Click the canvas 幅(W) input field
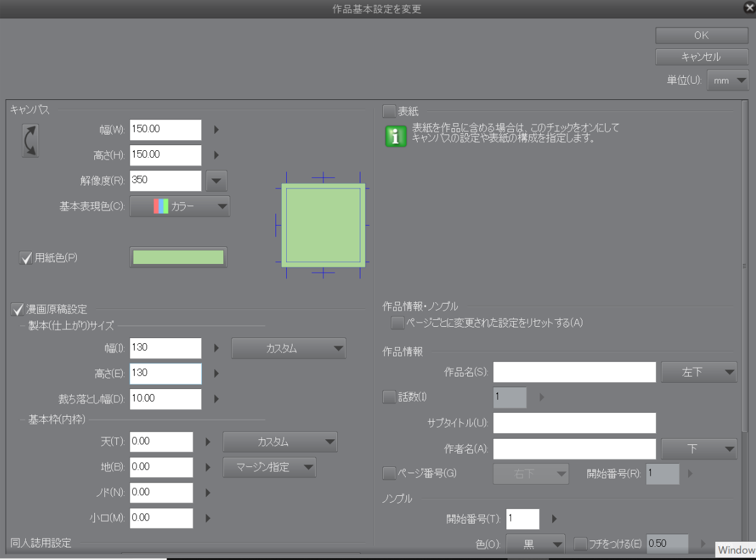The height and width of the screenshot is (560, 756). pos(165,129)
